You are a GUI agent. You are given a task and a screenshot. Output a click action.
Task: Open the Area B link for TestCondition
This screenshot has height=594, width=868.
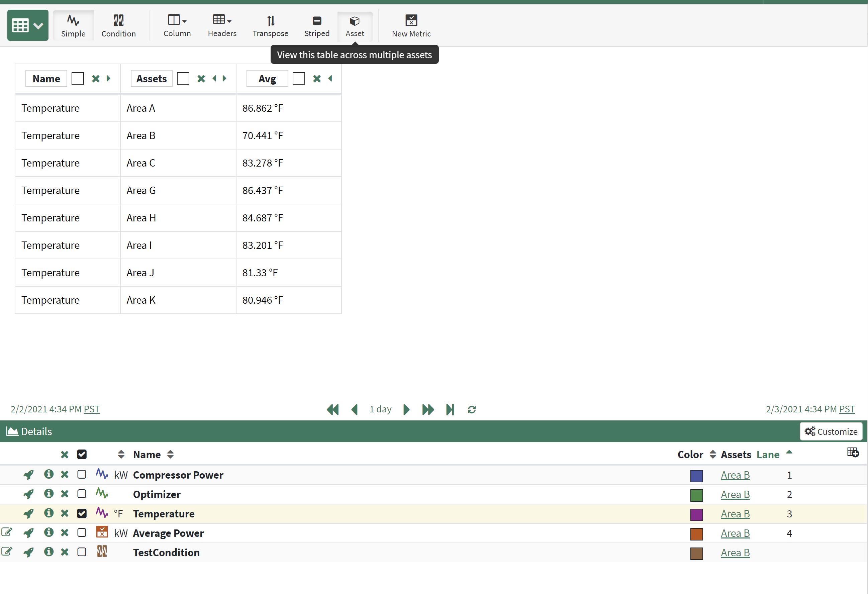[x=735, y=553]
